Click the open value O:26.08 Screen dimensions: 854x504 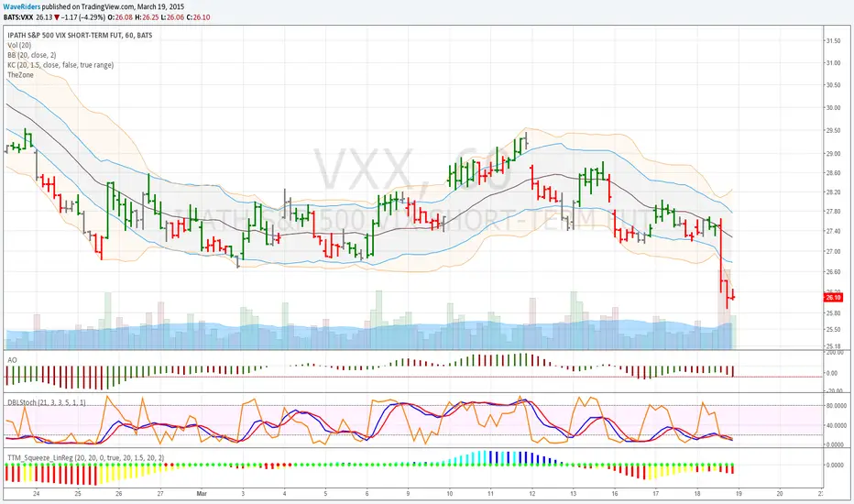pos(120,17)
